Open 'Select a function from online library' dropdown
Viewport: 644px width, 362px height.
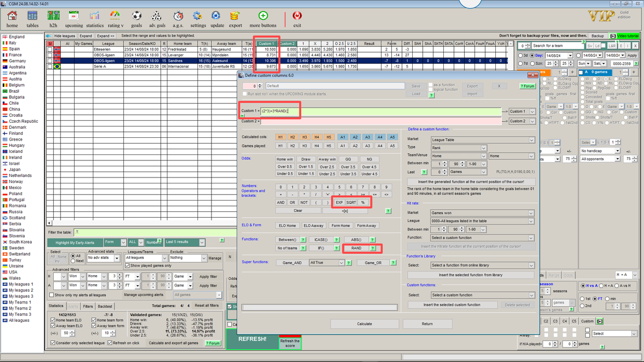483,265
